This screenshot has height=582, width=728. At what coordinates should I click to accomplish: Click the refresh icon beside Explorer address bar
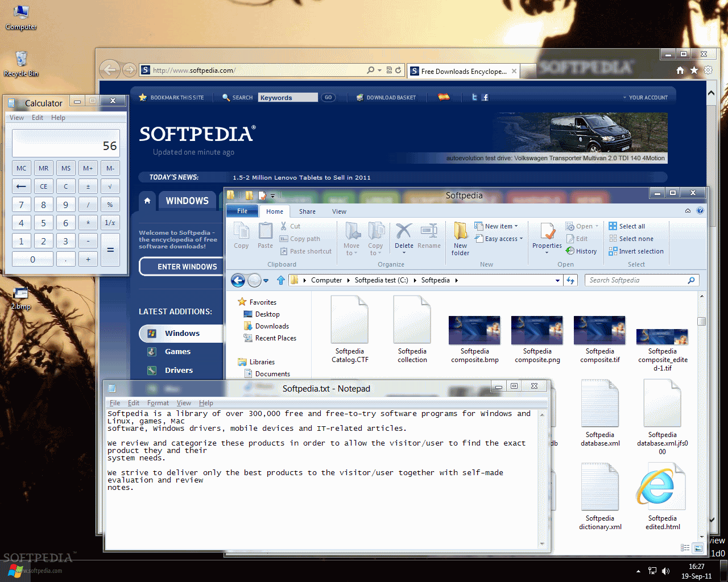[570, 280]
